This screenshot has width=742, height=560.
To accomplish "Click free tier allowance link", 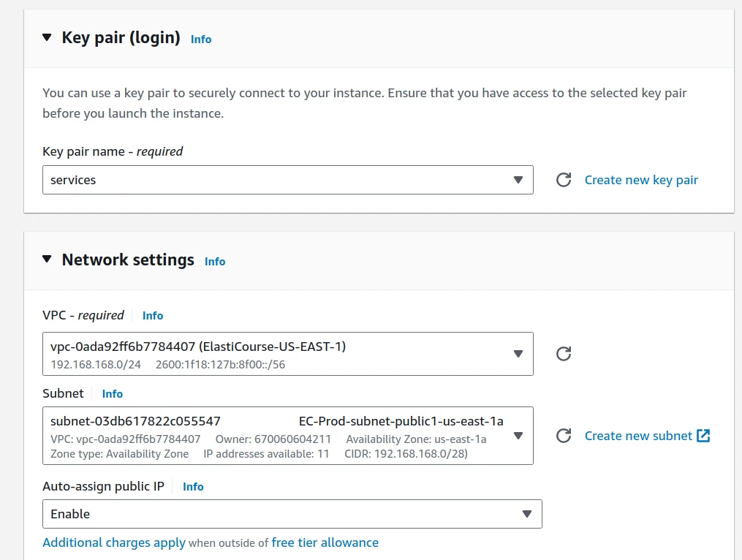I will coord(325,542).
